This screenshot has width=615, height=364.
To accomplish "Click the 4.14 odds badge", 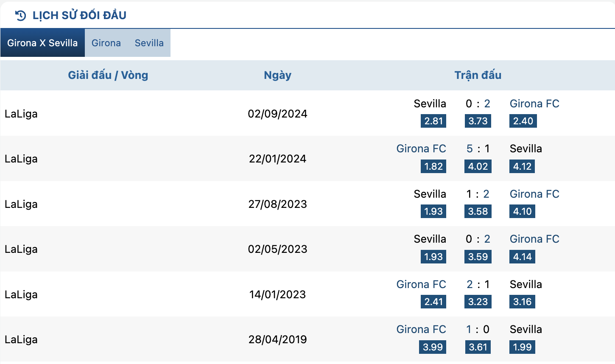I will click(522, 257).
